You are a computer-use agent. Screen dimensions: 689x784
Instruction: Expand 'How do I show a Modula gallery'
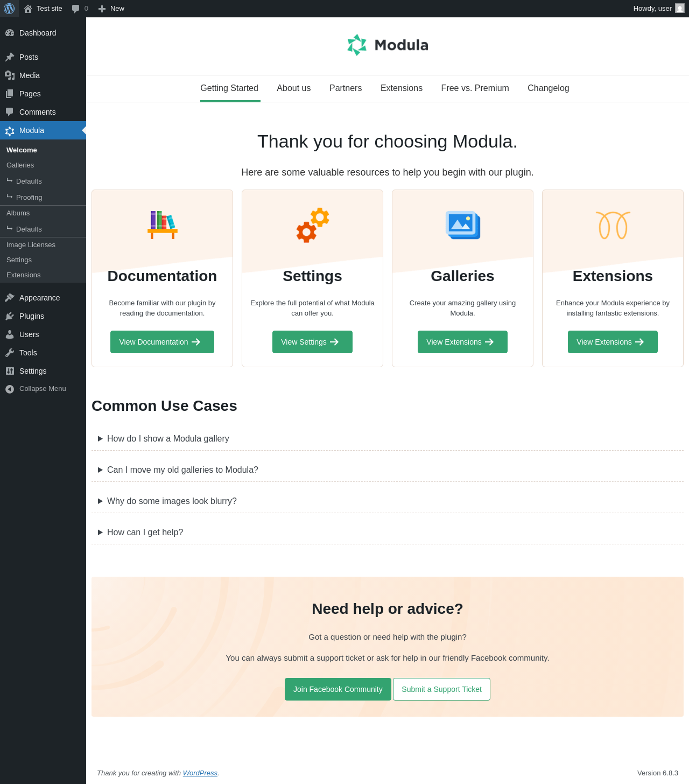(388, 439)
